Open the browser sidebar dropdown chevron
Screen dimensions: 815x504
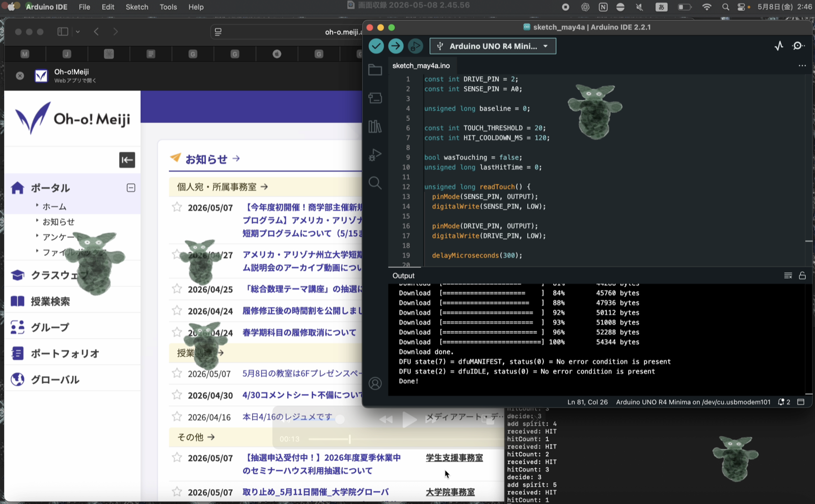(x=77, y=32)
